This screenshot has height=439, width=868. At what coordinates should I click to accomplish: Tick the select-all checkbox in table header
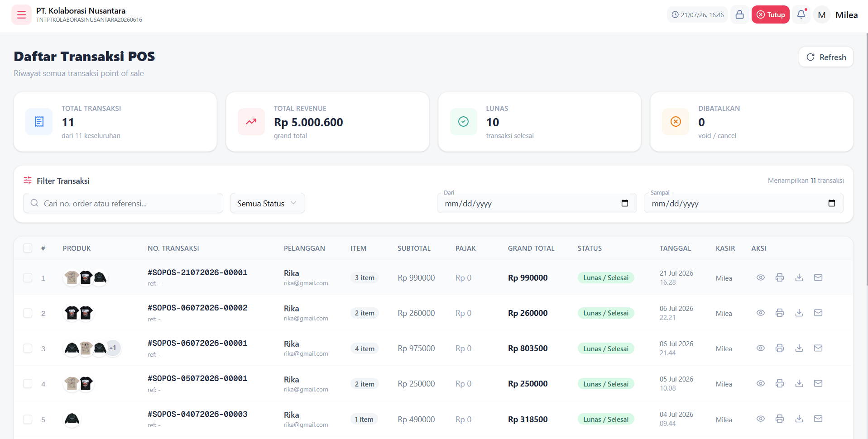tap(28, 248)
